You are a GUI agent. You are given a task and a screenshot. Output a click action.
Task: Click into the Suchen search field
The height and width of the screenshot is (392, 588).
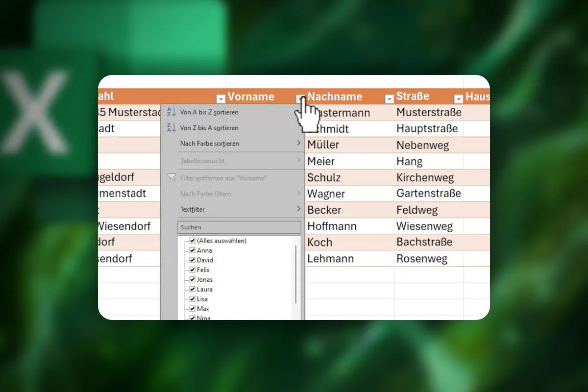(239, 227)
